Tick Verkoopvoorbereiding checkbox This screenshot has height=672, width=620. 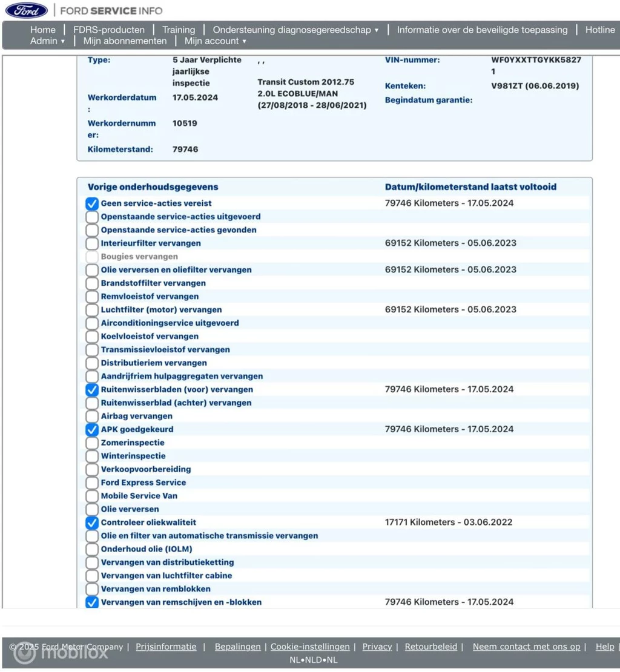pos(91,469)
